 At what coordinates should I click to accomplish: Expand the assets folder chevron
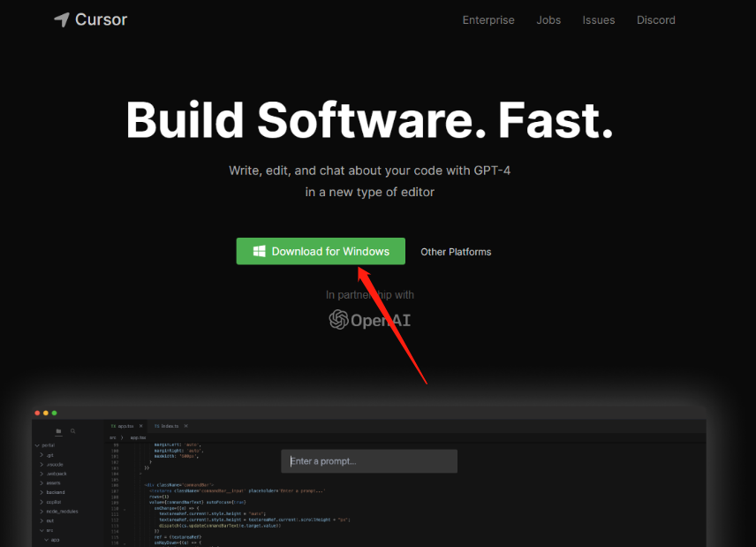pyautogui.click(x=42, y=482)
